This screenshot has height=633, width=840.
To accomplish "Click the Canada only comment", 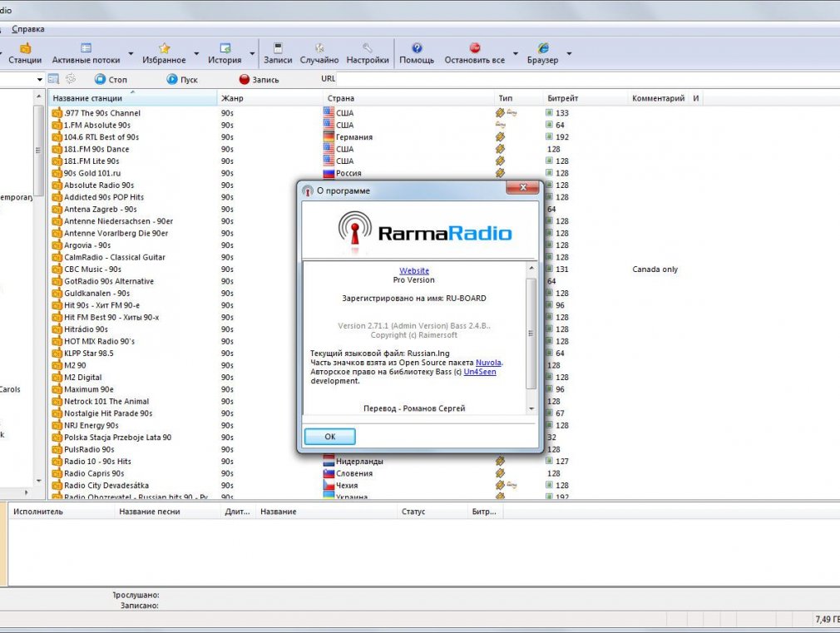I will pos(655,269).
